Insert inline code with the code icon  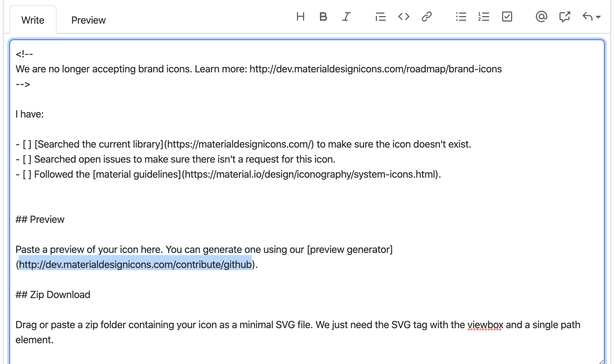click(403, 16)
